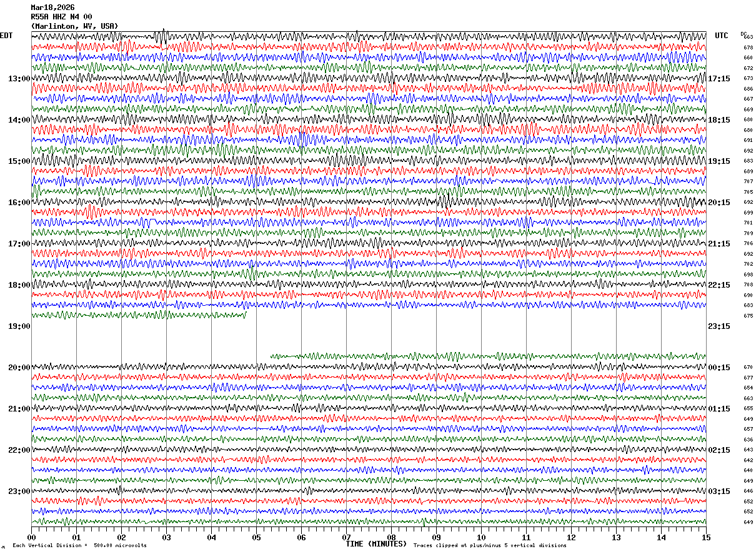
Task: Click the DC offset value '670'
Action: point(748,368)
